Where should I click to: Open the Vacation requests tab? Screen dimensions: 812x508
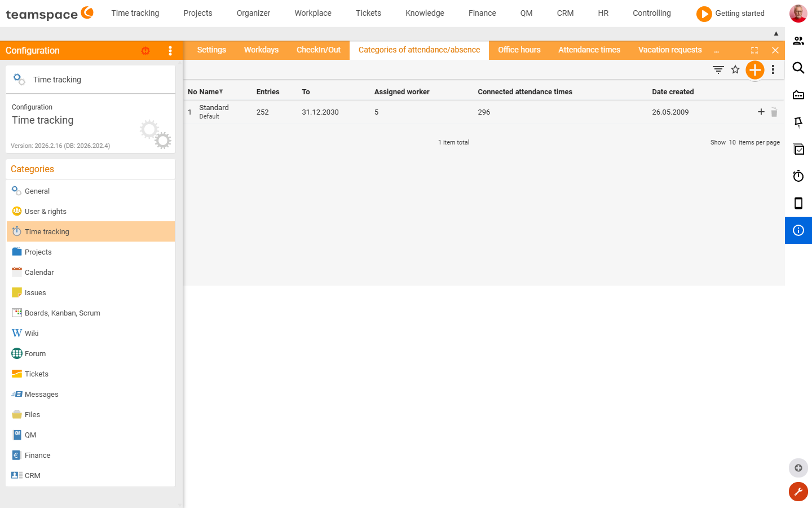click(x=670, y=50)
